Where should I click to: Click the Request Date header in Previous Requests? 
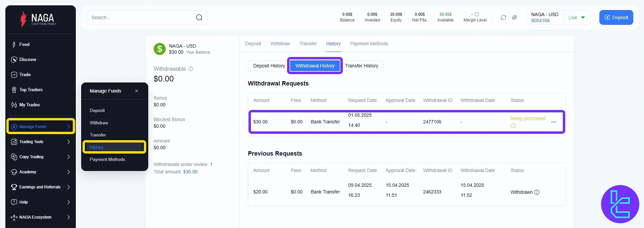[x=362, y=170]
